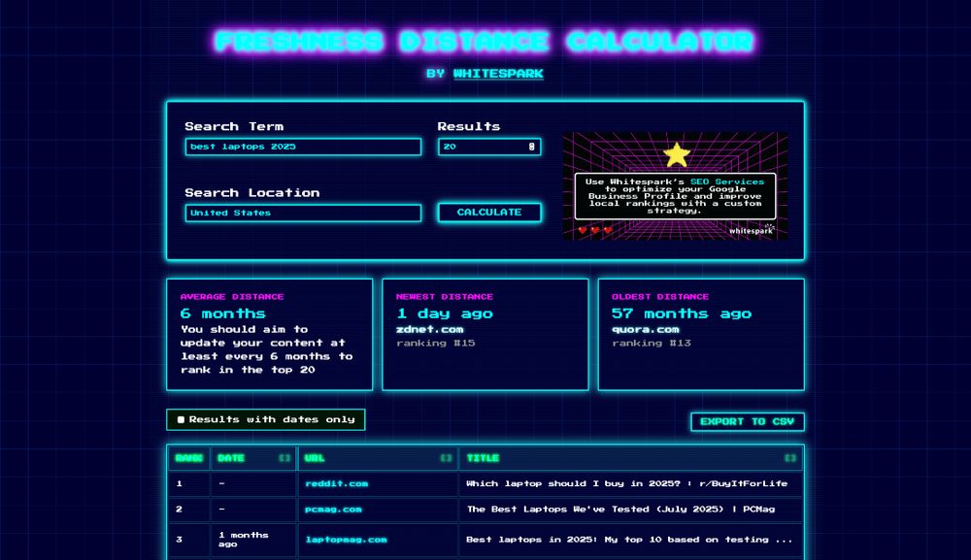
Task: Open the SEO Services link in the banner
Action: coord(727,181)
